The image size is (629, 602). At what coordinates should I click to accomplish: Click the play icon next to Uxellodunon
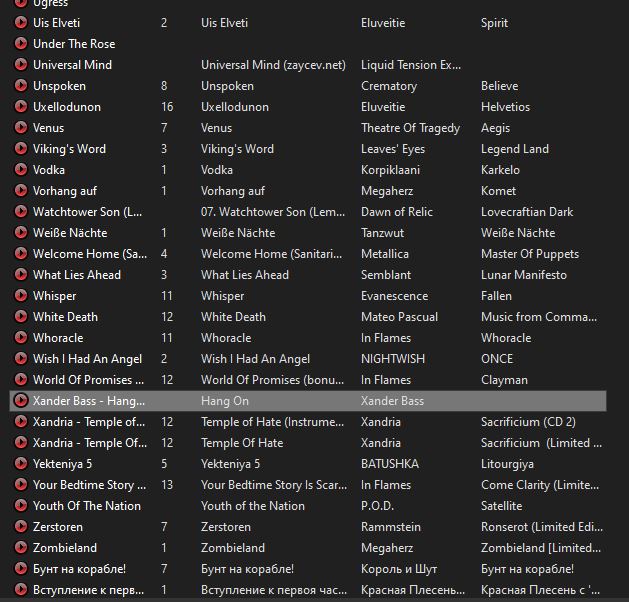point(21,106)
